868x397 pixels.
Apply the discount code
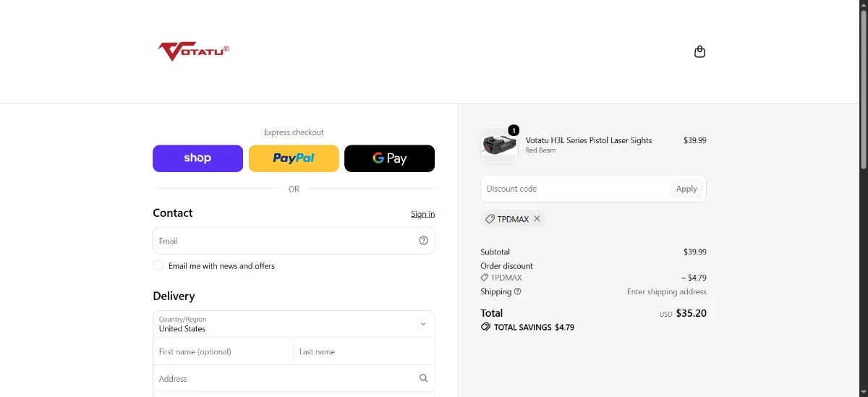point(686,189)
